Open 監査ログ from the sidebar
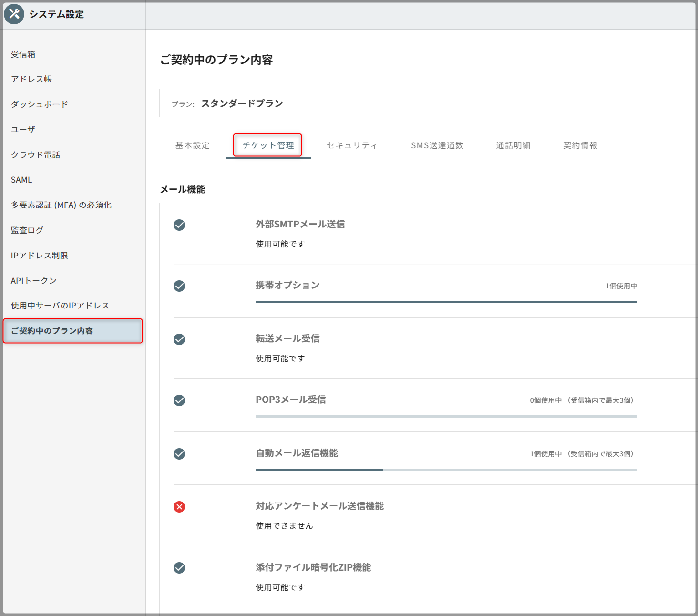This screenshot has width=698, height=616. coord(27,230)
